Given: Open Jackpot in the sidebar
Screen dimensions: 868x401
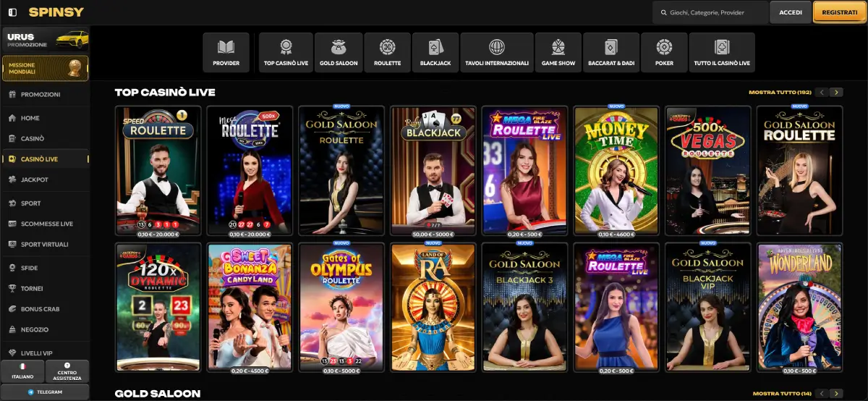Looking at the screenshot, I should pos(45,180).
